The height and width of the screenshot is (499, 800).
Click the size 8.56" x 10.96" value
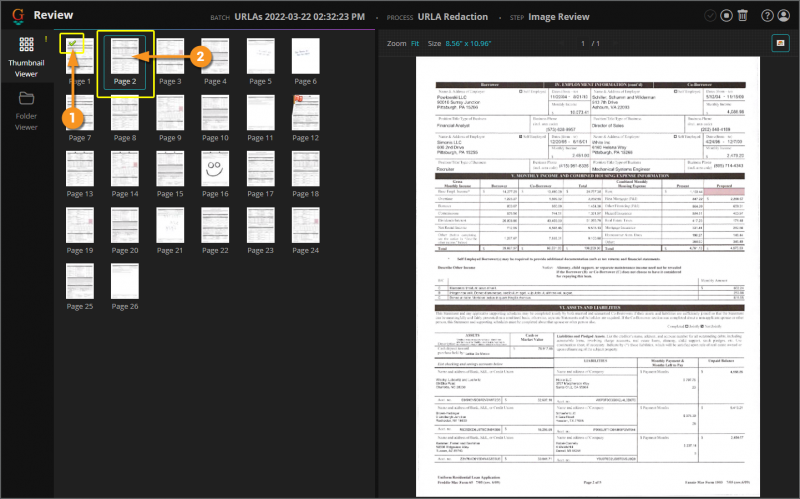coord(468,44)
